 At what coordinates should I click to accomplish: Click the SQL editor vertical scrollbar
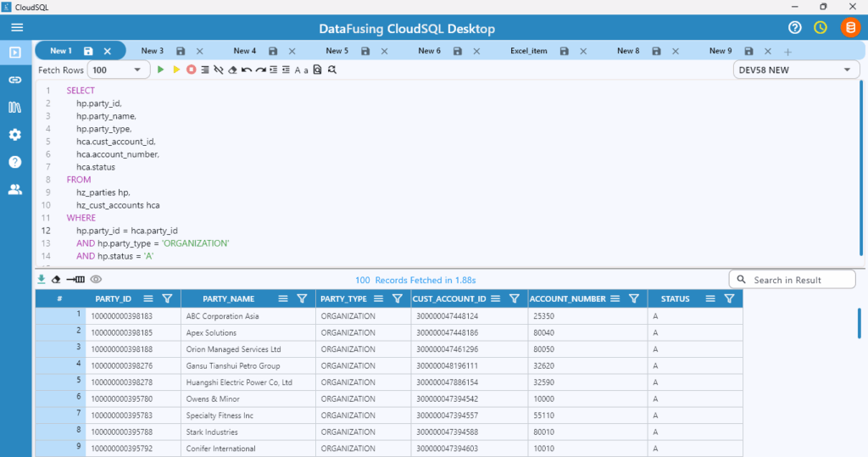861,168
